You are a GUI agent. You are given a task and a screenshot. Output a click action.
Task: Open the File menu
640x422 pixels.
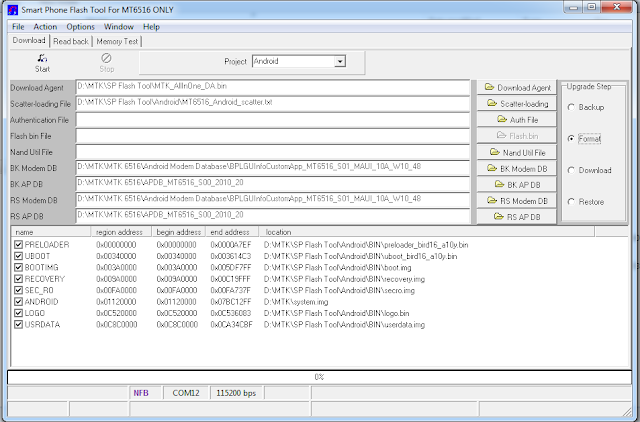coord(18,27)
